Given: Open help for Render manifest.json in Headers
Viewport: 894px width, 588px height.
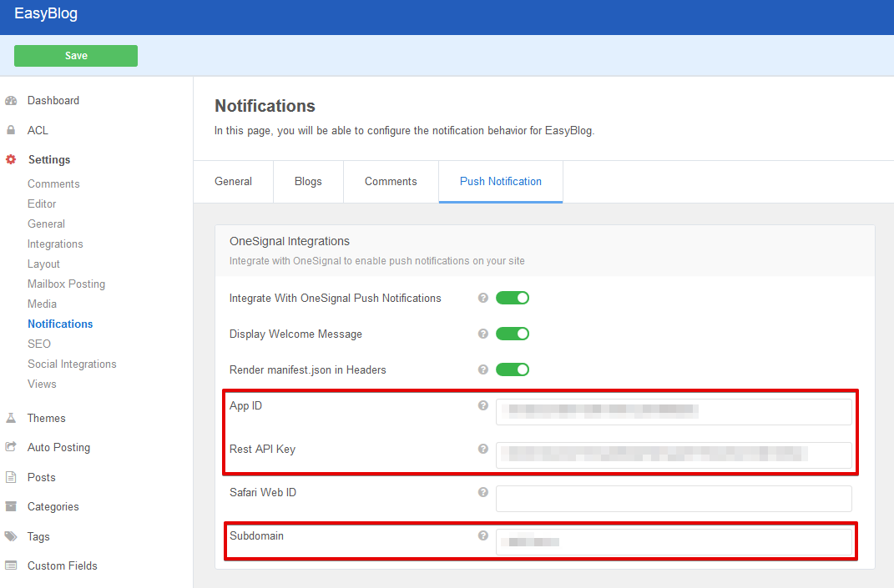Looking at the screenshot, I should pyautogui.click(x=483, y=369).
